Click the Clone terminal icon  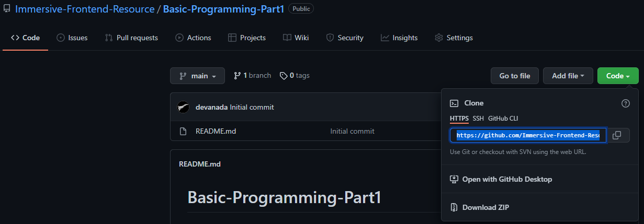455,103
